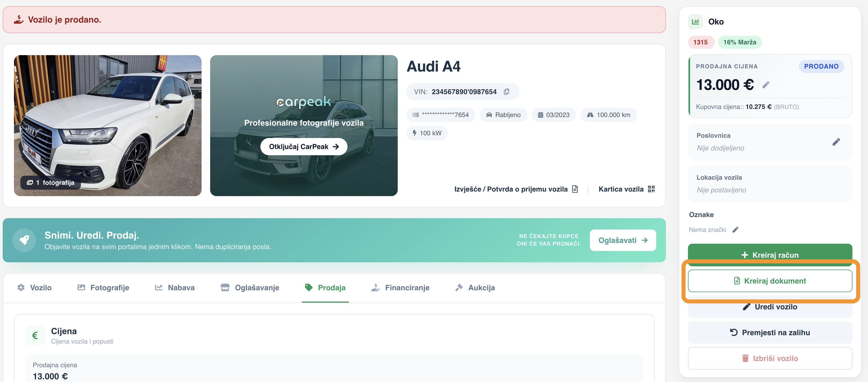The height and width of the screenshot is (382, 868).
Task: Click the rocket icon in the teal banner
Action: [24, 240]
